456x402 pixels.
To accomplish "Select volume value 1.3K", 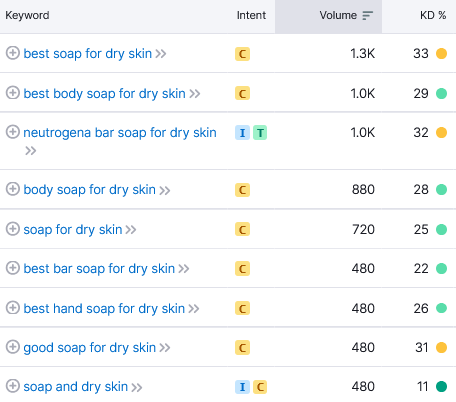I will 363,54.
